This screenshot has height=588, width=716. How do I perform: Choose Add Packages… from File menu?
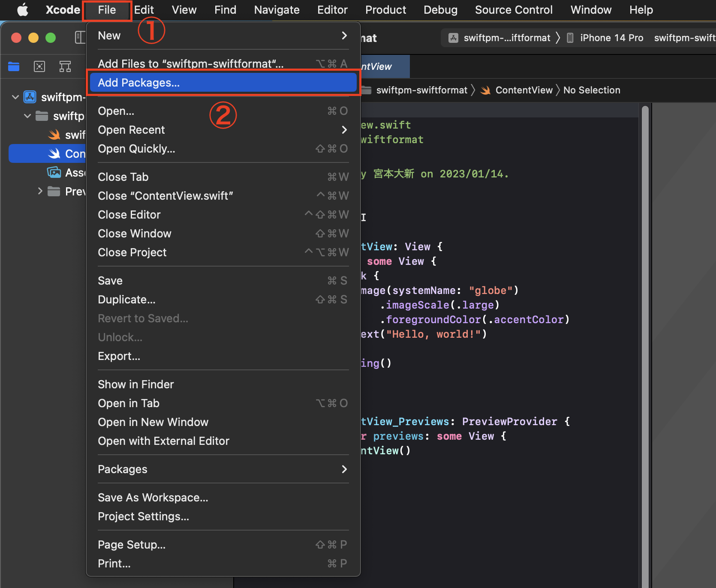pos(223,83)
